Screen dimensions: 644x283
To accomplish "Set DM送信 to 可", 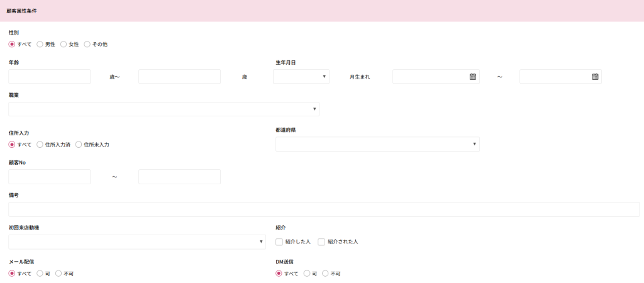I will (307, 274).
